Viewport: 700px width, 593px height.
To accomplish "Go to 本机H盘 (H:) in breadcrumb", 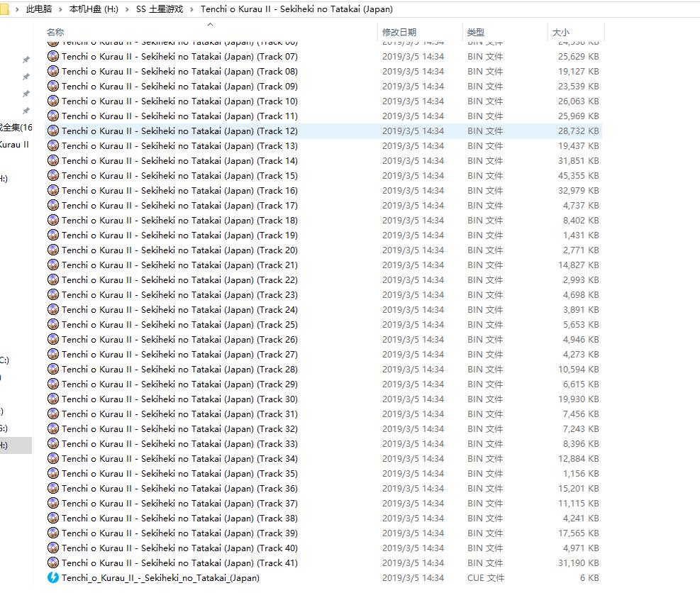I will click(94, 9).
